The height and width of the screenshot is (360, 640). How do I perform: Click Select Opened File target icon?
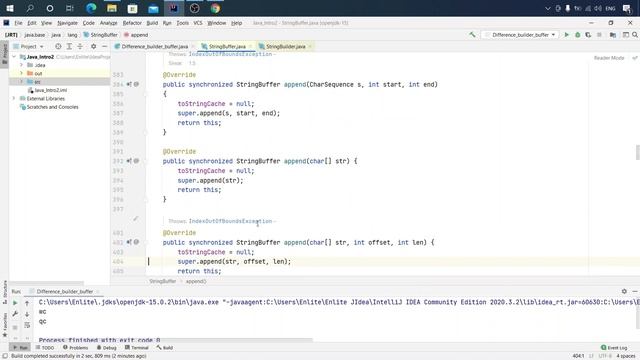pos(58,47)
